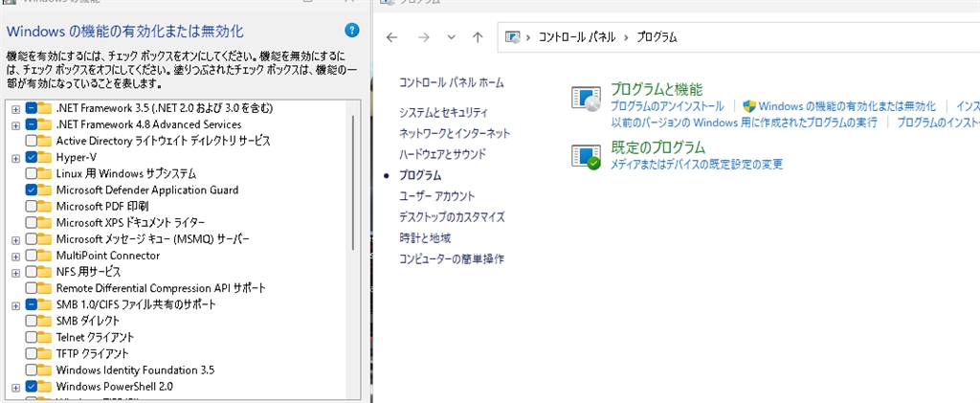Toggle SMB 1.0/CIFS checkbox

[31, 305]
